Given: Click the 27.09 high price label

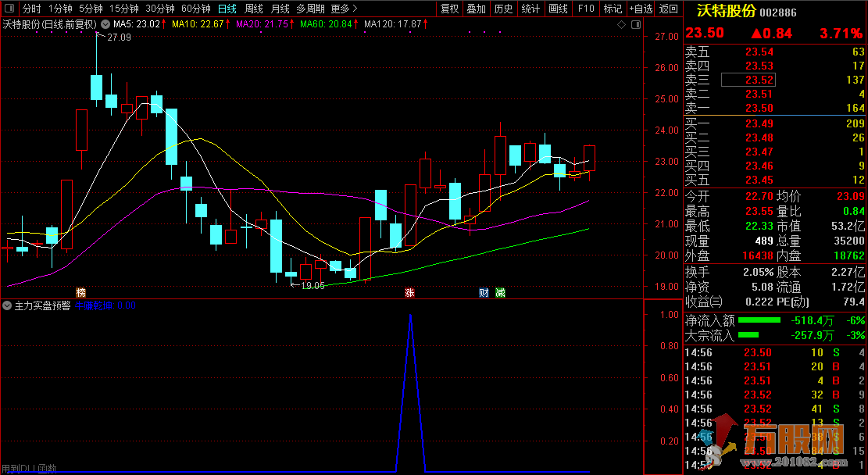Looking at the screenshot, I should tap(119, 37).
